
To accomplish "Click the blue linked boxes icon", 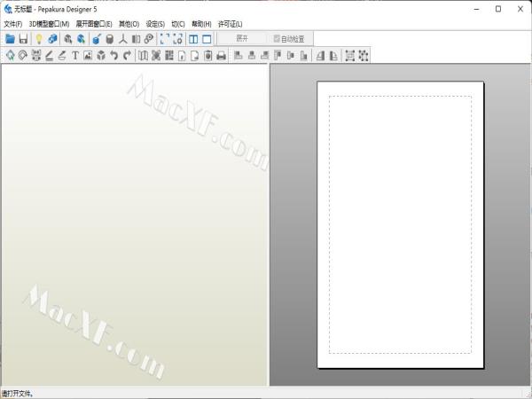I will click(x=52, y=39).
